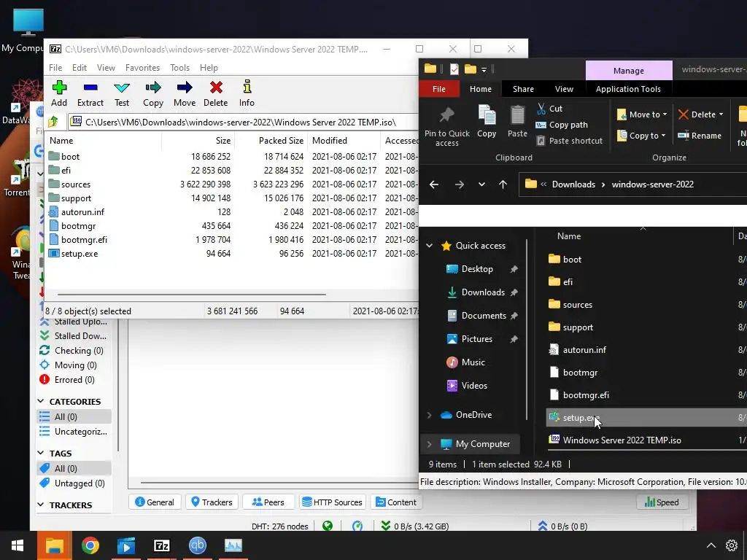The width and height of the screenshot is (747, 560).
Task: Open the Trackers tab in qBittorrent
Action: 212,502
